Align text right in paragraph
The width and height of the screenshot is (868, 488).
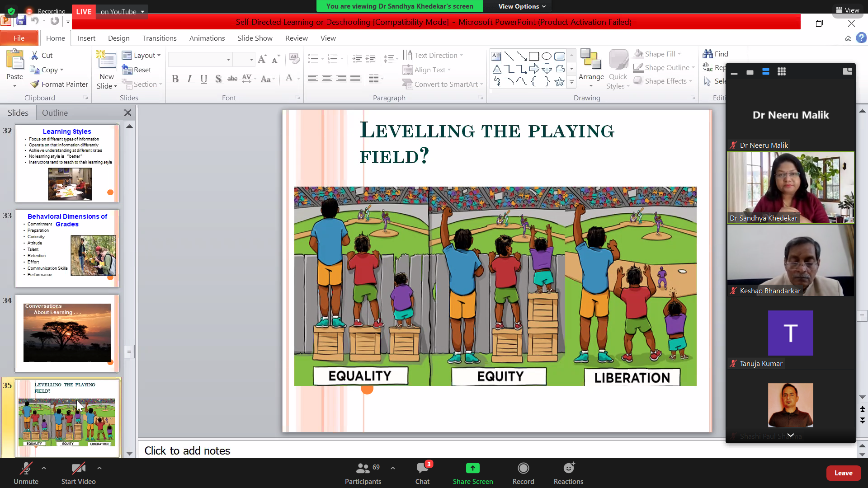pyautogui.click(x=341, y=79)
